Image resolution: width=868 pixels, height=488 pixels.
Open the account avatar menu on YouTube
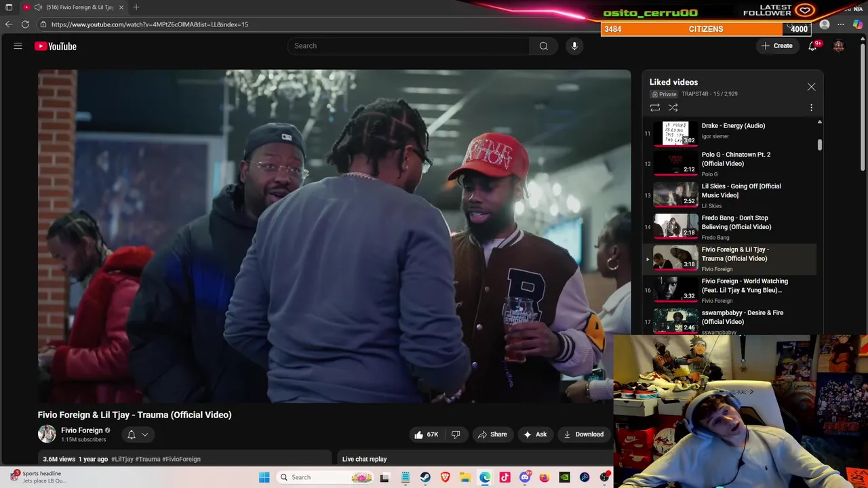coord(839,46)
